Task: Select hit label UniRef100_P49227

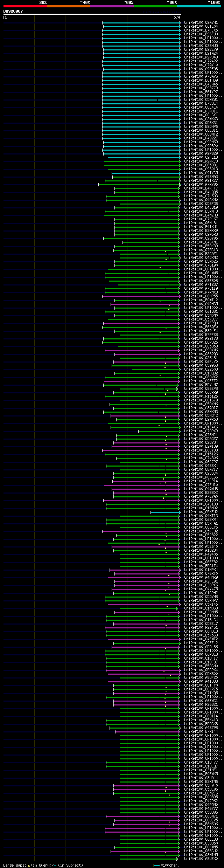Action: tap(201, 138)
